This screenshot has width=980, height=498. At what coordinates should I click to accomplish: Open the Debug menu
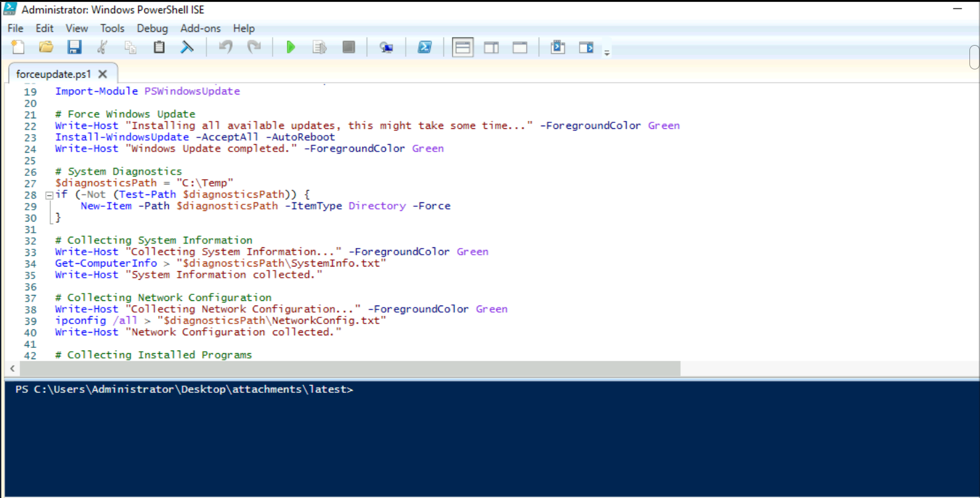click(x=152, y=28)
